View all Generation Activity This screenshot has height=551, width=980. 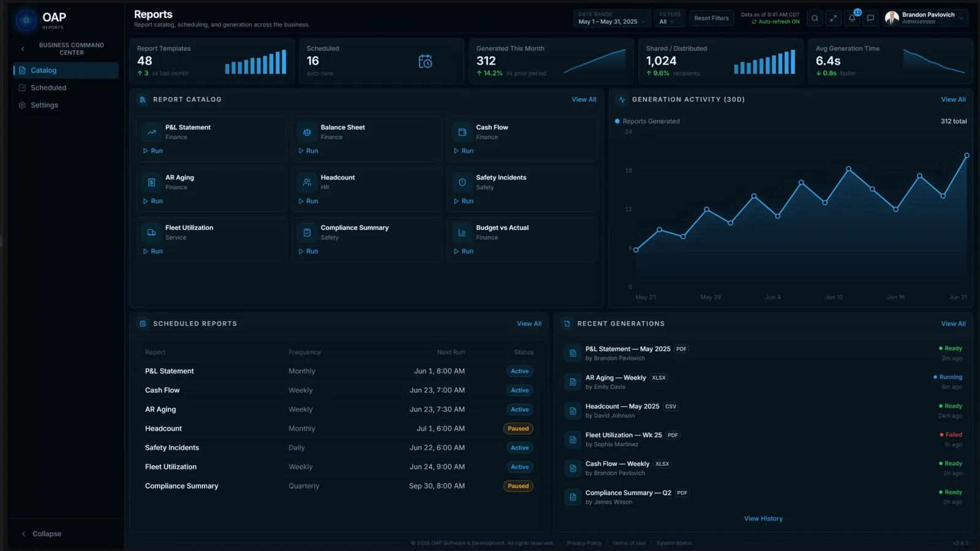point(953,100)
